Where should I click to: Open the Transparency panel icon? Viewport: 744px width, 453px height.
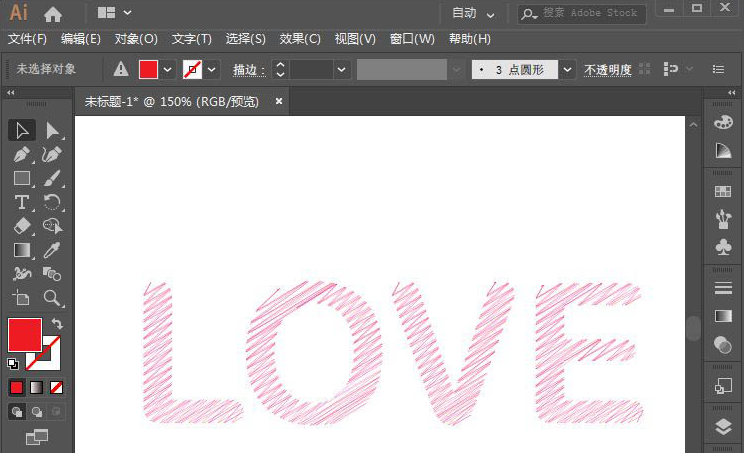pyautogui.click(x=723, y=344)
